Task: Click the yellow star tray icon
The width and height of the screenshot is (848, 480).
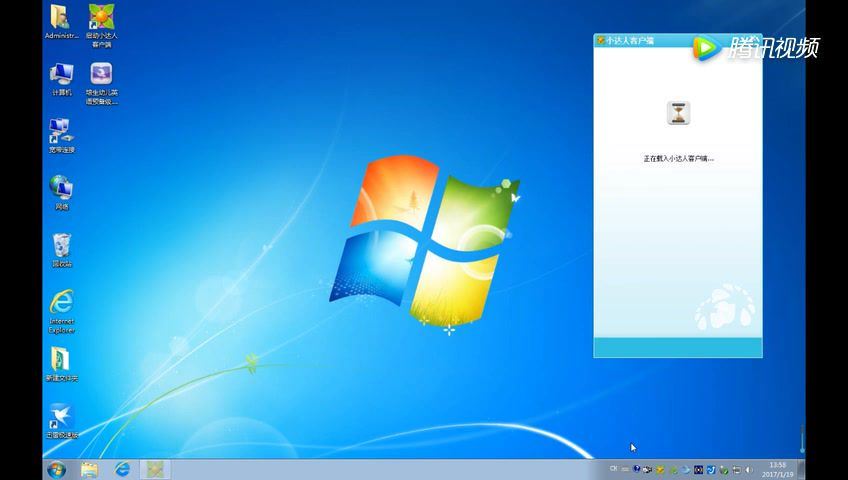Action: pyautogui.click(x=660, y=470)
